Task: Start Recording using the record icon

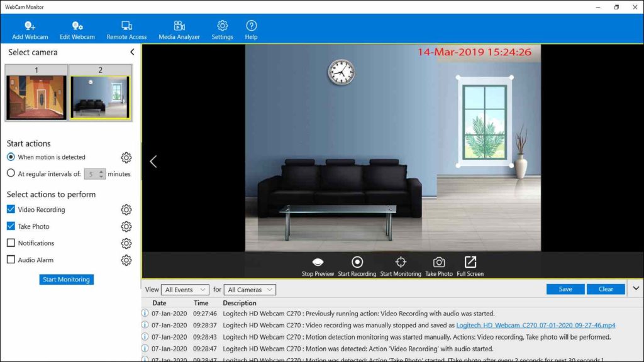Action: (357, 266)
